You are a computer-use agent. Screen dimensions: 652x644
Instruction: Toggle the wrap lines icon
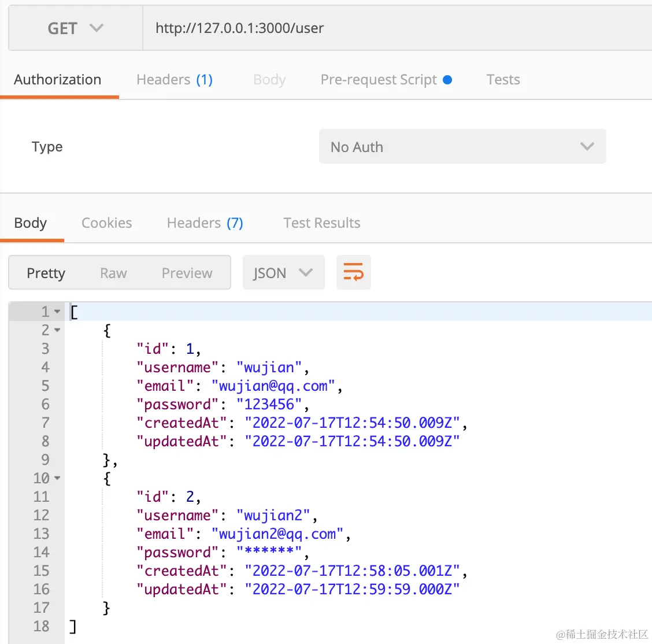pos(353,272)
